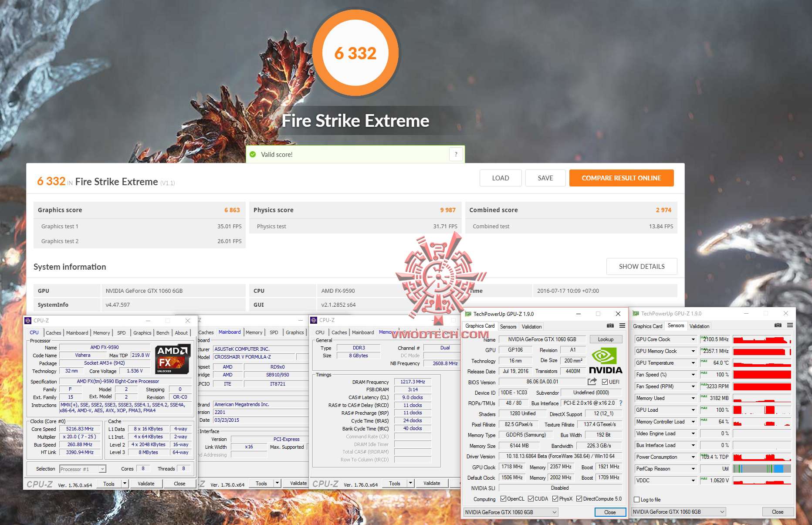Switch to the Validation tab in GPU-Z
Image resolution: width=812 pixels, height=525 pixels.
tap(531, 326)
